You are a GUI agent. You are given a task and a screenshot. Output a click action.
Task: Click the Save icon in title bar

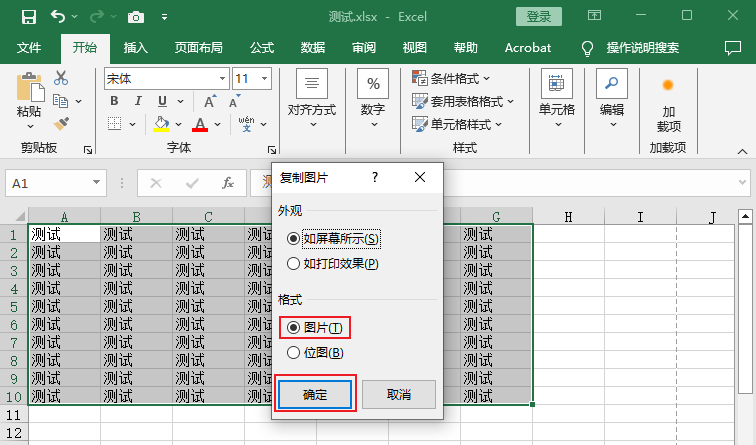click(x=28, y=17)
